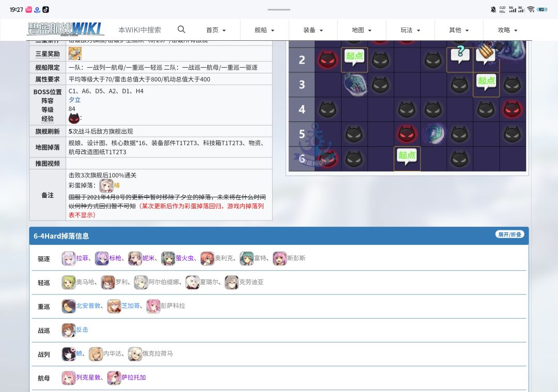Viewport: 558px width, 392px height.
Task: Click the 6-4Hard掉落信息 panel header
Action: 278,236
